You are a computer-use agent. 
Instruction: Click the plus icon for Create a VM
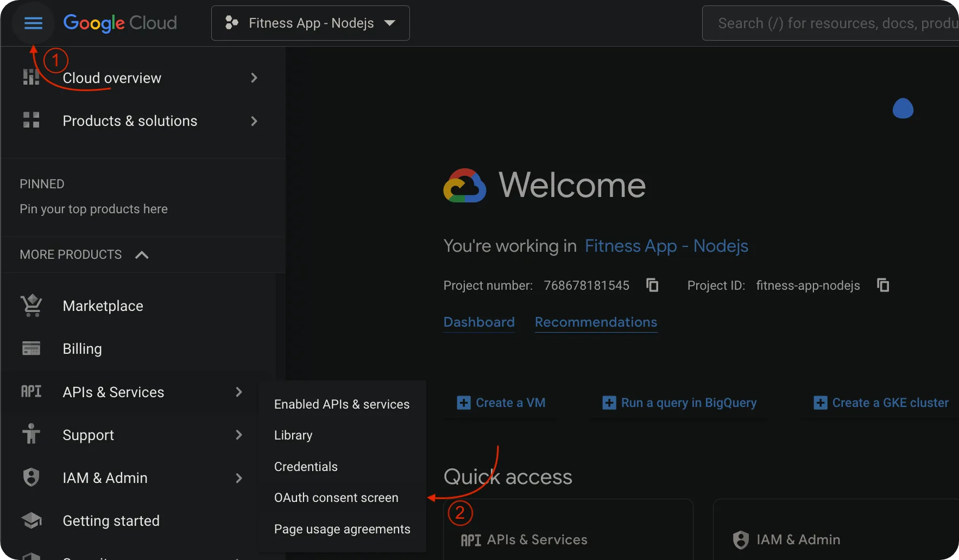click(x=464, y=403)
